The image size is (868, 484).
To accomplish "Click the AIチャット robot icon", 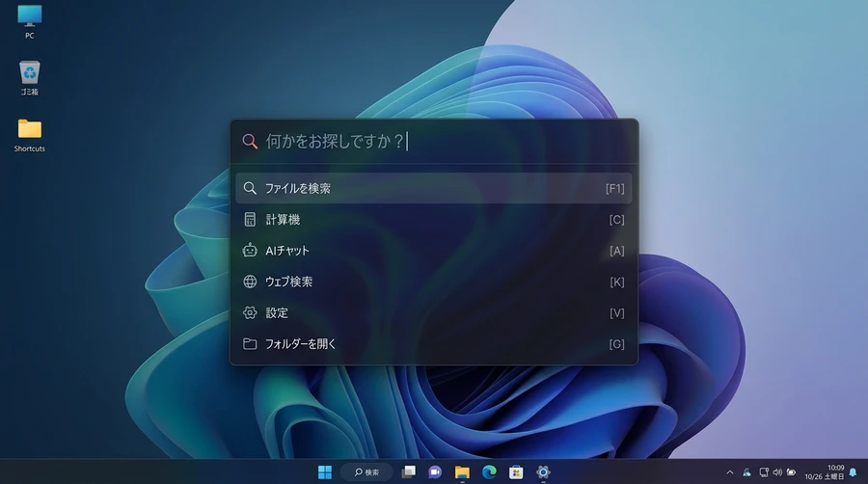I will pos(250,251).
